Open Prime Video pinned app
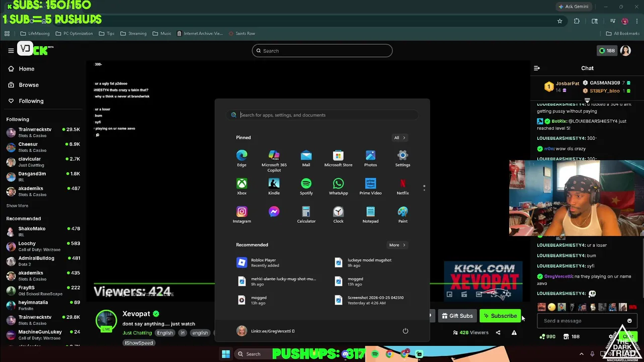This screenshot has width=644, height=362. coord(370,186)
